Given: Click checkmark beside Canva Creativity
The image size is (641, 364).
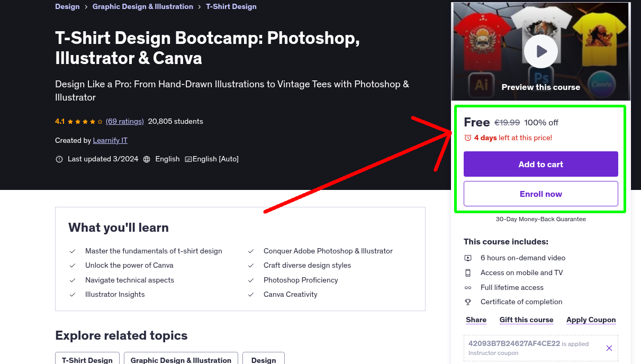Looking at the screenshot, I should pos(251,295).
